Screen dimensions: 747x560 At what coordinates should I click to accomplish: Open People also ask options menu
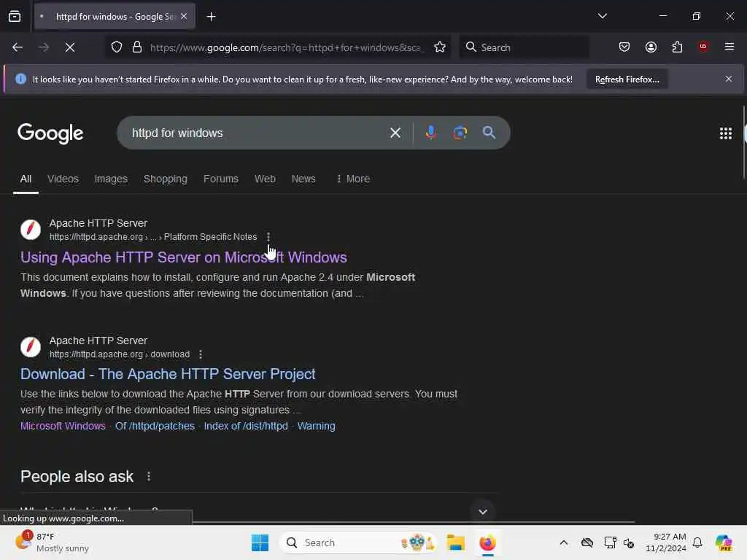[149, 477]
